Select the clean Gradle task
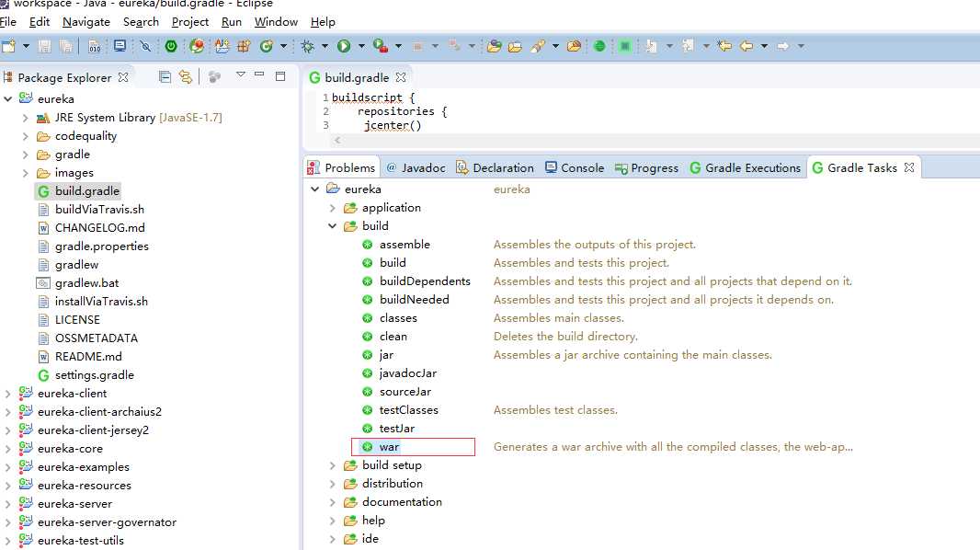The width and height of the screenshot is (980, 550). [x=393, y=337]
